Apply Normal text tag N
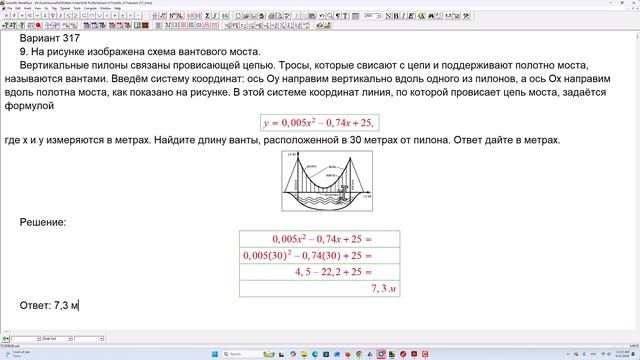Image resolution: width=640 pixels, height=360 pixels. 388,16
